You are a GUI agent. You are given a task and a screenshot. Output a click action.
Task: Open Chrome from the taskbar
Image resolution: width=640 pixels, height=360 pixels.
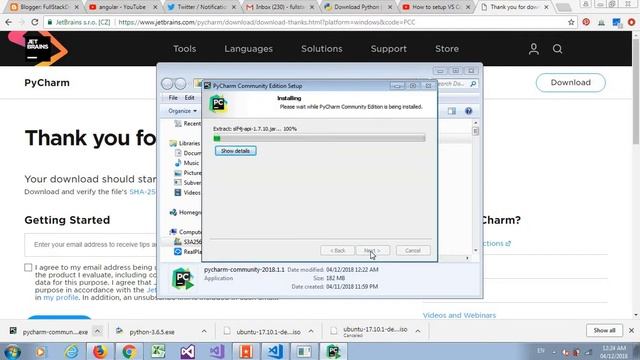click(129, 351)
